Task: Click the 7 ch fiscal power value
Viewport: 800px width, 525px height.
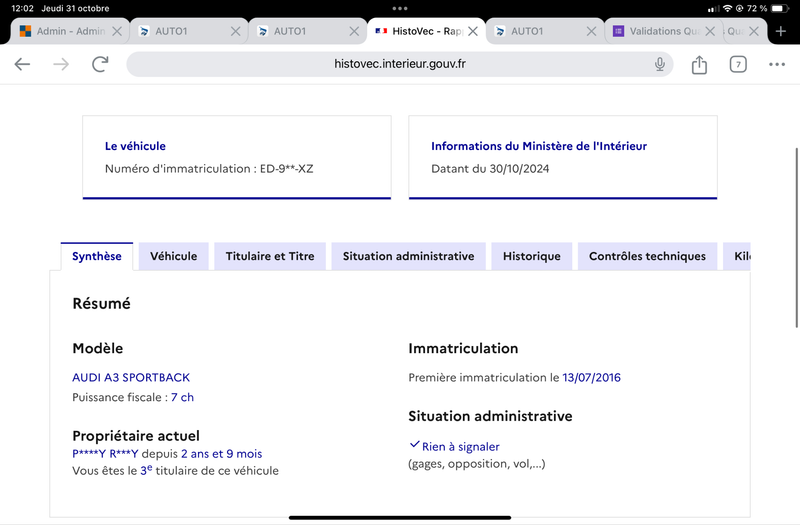Action: point(182,397)
